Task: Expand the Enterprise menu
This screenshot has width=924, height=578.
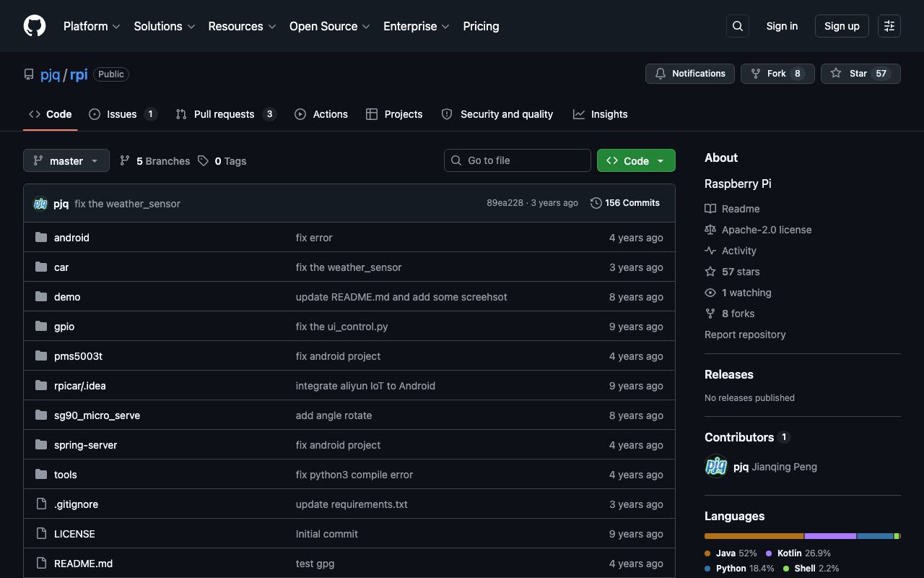Action: tap(417, 26)
